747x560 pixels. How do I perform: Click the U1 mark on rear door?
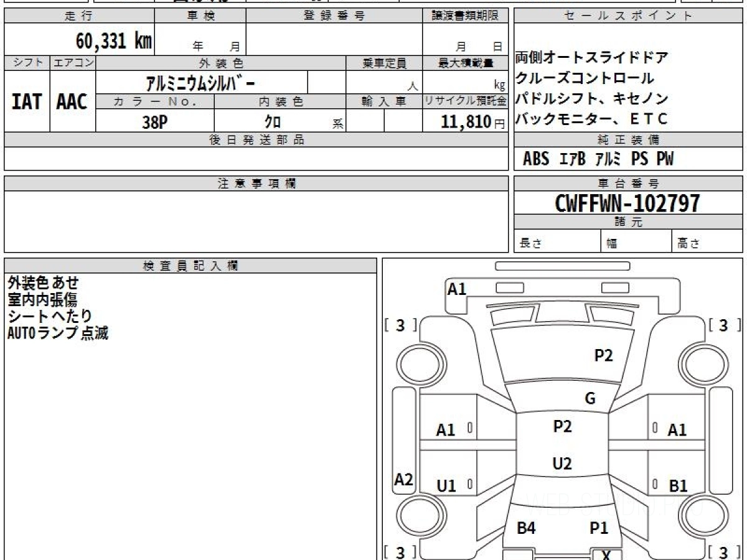(x=446, y=487)
